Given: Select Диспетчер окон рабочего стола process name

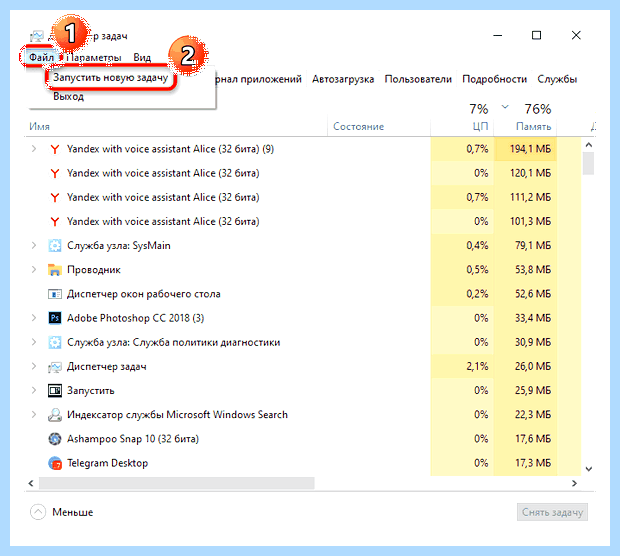Looking at the screenshot, I should click(144, 294).
